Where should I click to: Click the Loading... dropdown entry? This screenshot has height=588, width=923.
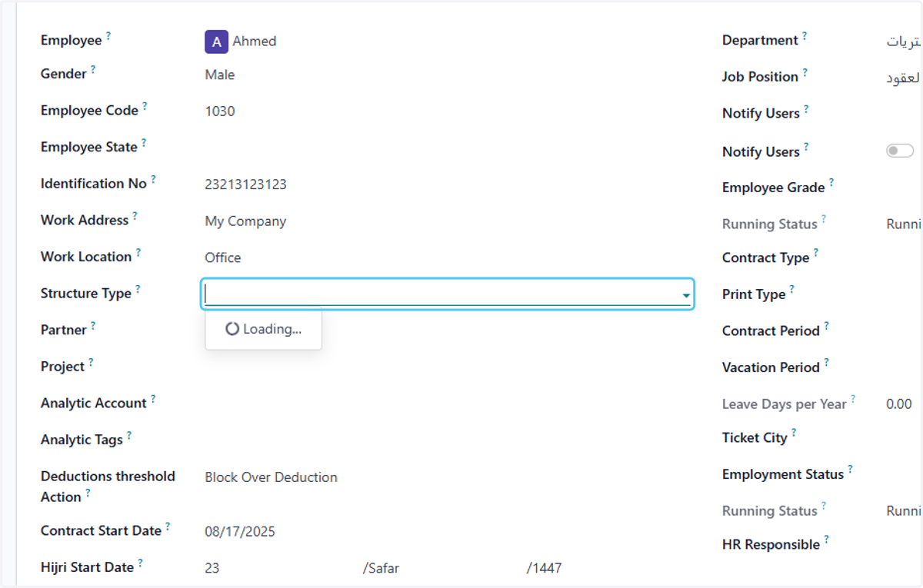263,329
